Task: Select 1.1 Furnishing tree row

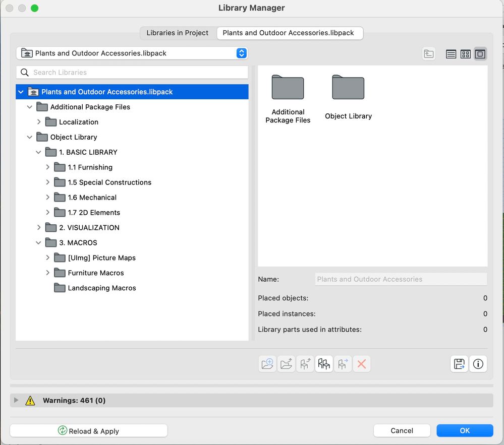Action: 132,167
